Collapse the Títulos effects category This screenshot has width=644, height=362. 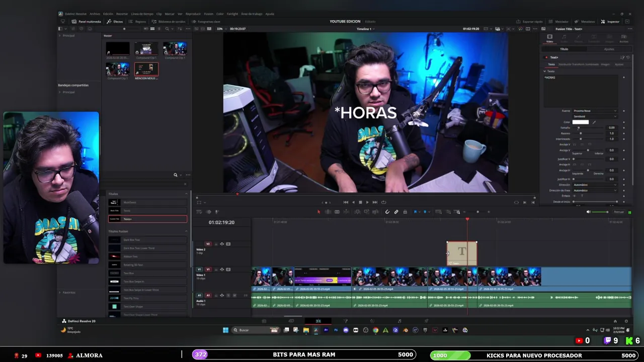[186, 194]
